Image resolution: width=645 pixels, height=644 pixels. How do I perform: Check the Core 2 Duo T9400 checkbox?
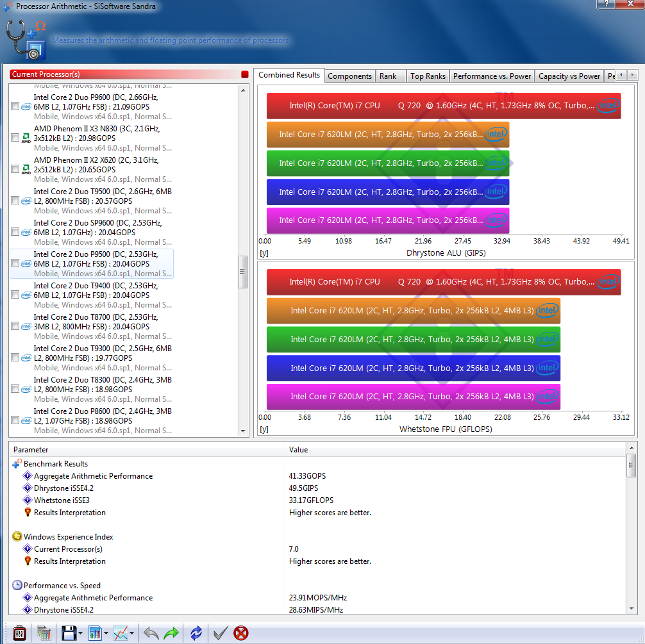15,295
